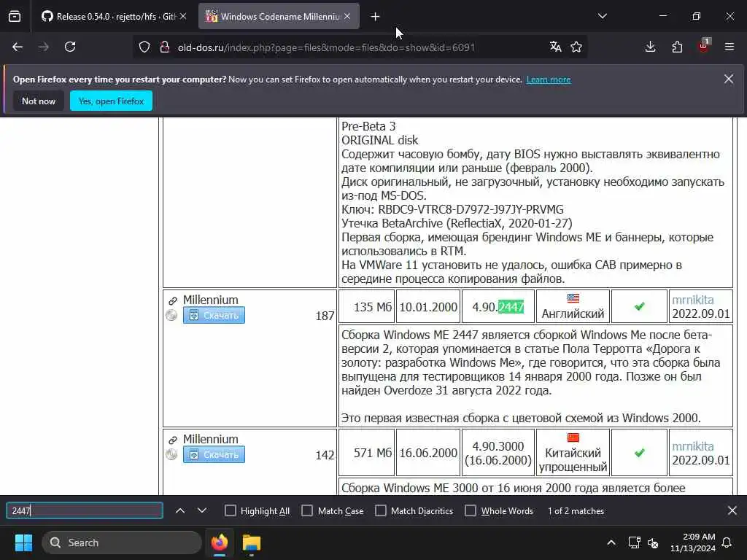Image resolution: width=747 pixels, height=560 pixels.
Task: Open File Explorer from taskbar
Action: point(252,542)
